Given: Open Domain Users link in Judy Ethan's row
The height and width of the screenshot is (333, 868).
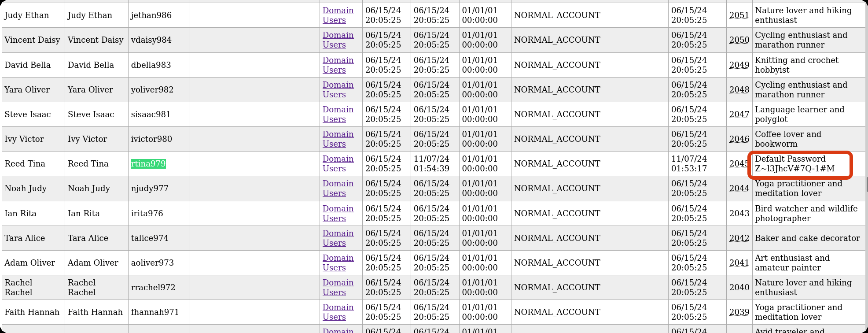Looking at the screenshot, I should 338,15.
